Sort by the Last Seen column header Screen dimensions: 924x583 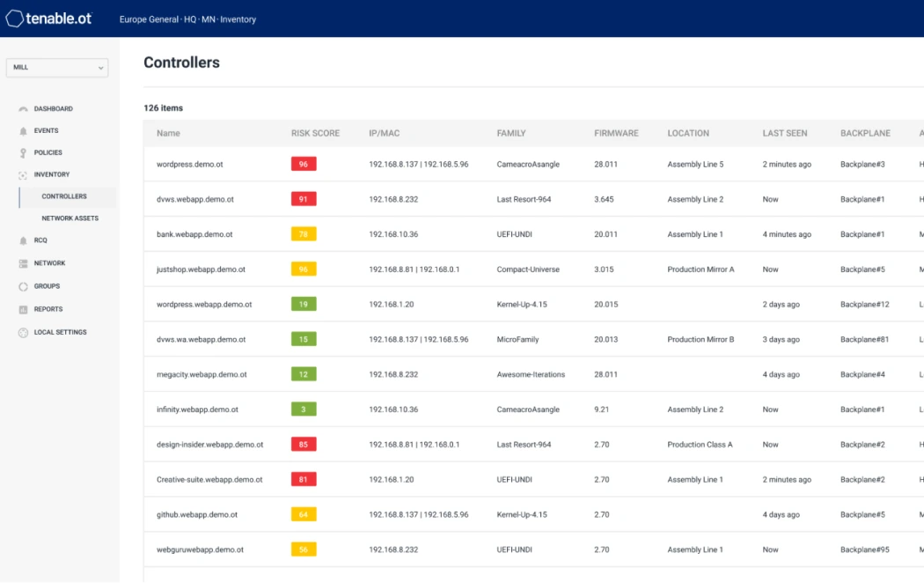point(785,133)
